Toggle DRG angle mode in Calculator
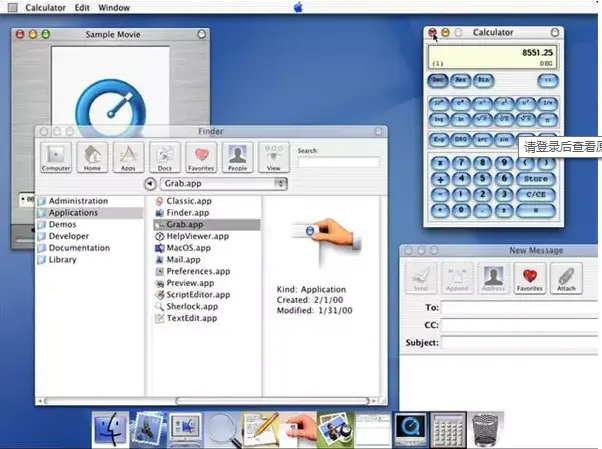Image resolution: width=602 pixels, height=449 pixels. coord(460,139)
